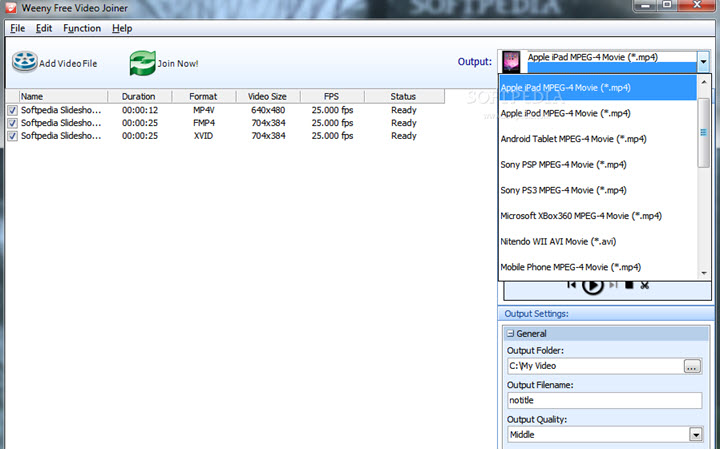Stop the preview playback
The image size is (720, 450).
tap(629, 285)
